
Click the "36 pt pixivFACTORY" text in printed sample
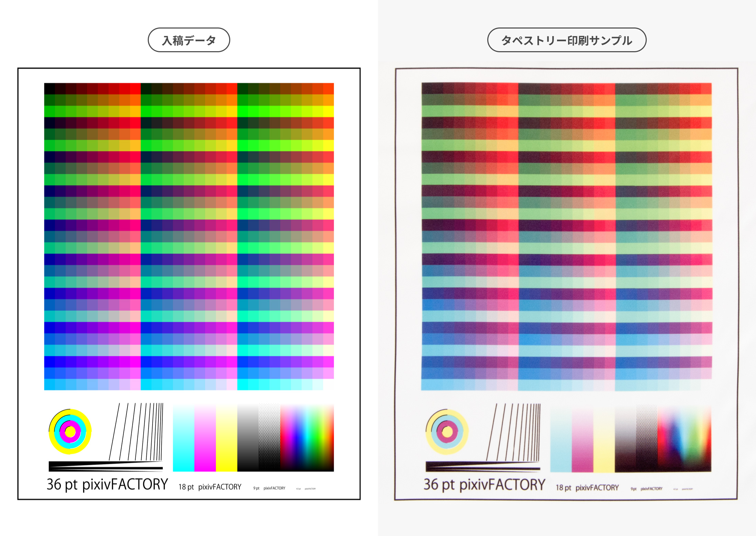484,485
